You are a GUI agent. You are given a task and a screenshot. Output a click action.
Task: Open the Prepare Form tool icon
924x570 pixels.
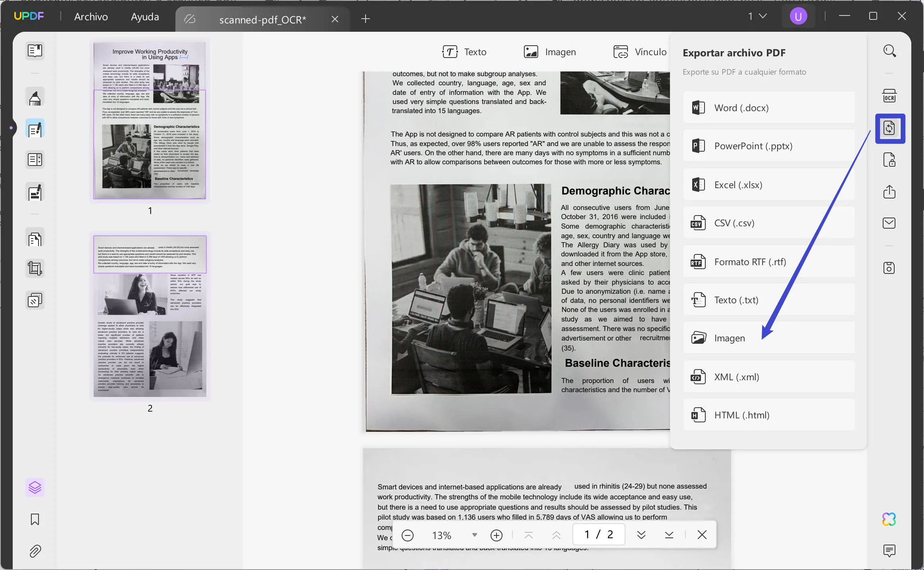point(35,160)
